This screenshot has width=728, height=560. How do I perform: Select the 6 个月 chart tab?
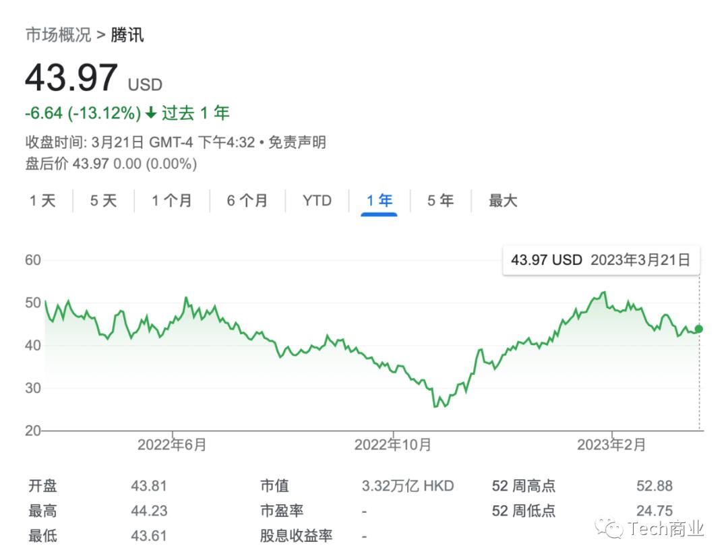(247, 201)
